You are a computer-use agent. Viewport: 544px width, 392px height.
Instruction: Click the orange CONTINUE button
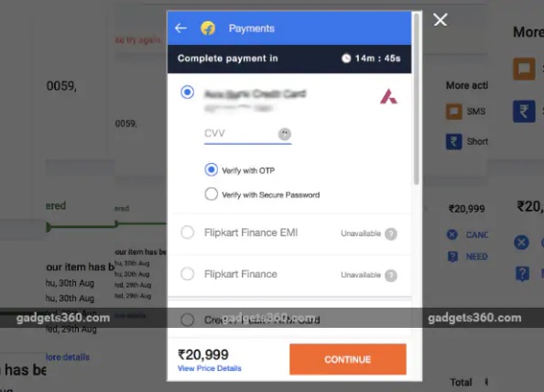(x=348, y=359)
